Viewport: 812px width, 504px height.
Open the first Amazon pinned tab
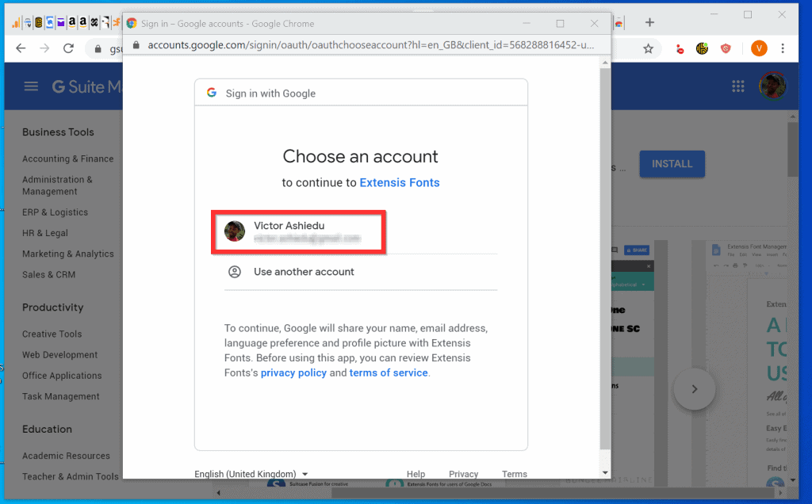tap(72, 22)
